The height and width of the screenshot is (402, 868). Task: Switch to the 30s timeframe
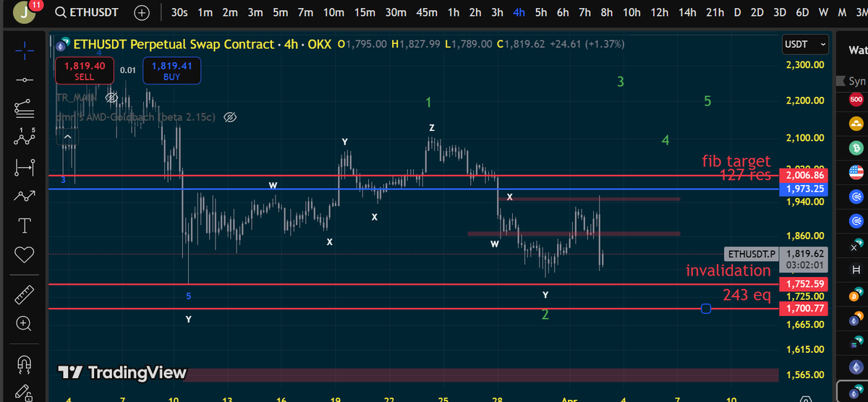point(179,12)
